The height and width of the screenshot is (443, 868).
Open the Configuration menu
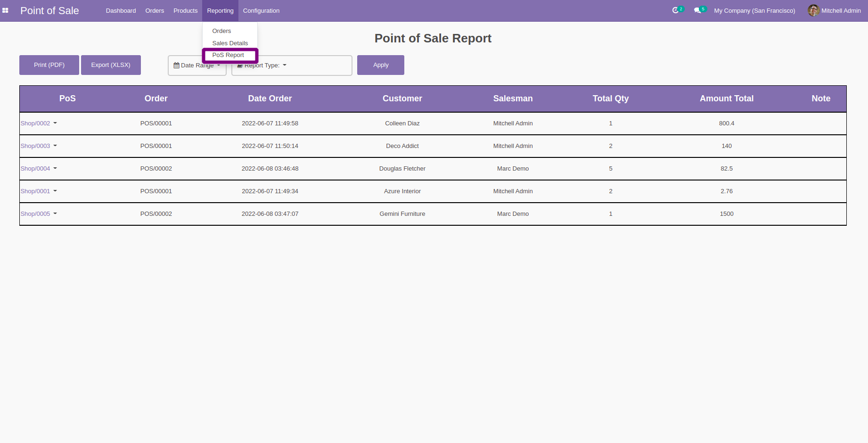click(261, 10)
